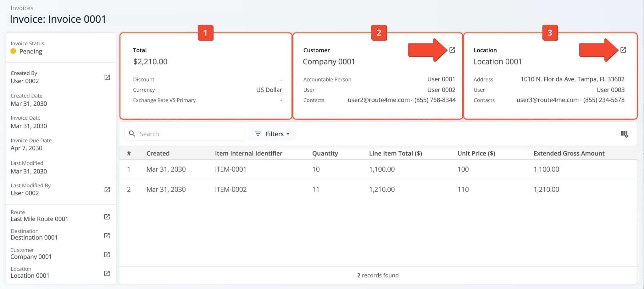Sort by Line Item Total column
644x289 pixels.
coord(395,153)
